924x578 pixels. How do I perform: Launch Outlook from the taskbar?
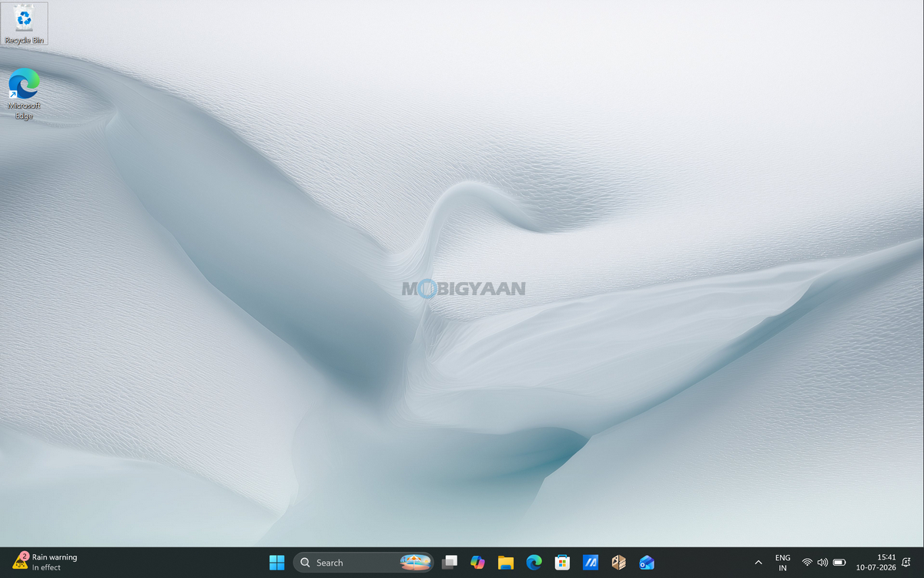[x=647, y=563]
